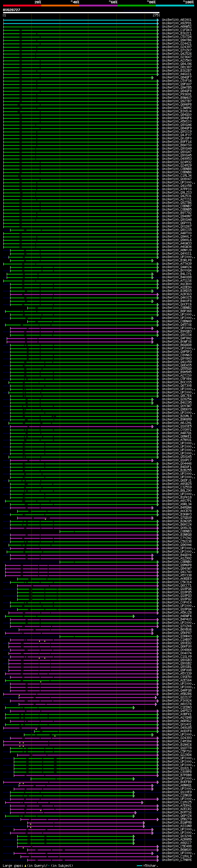The image size is (197, 868).
Task: Select hit label UniRef100_Q7XZK7
Action: [x=176, y=50]
